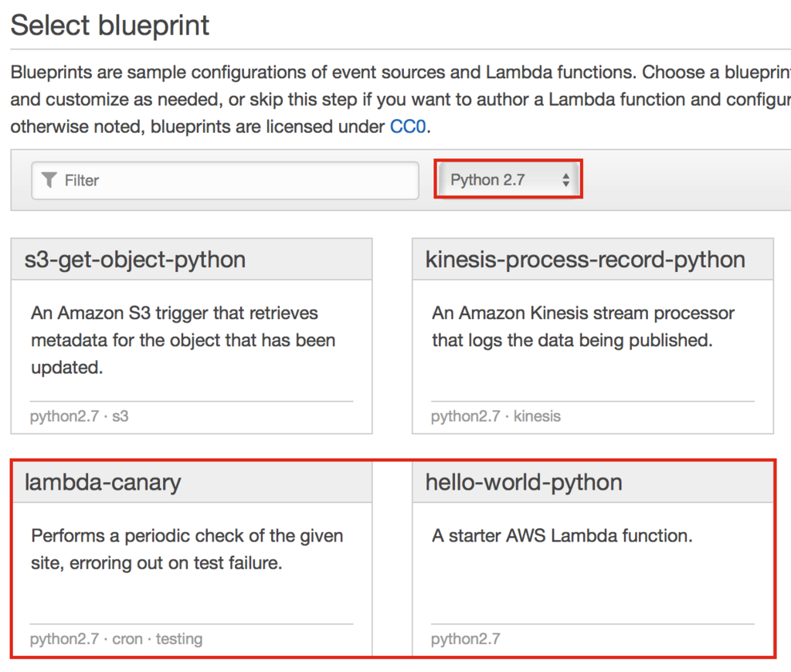This screenshot has height=672, width=791.
Task: Click the Amazon Kinesis stream processor description
Action: pos(583,327)
